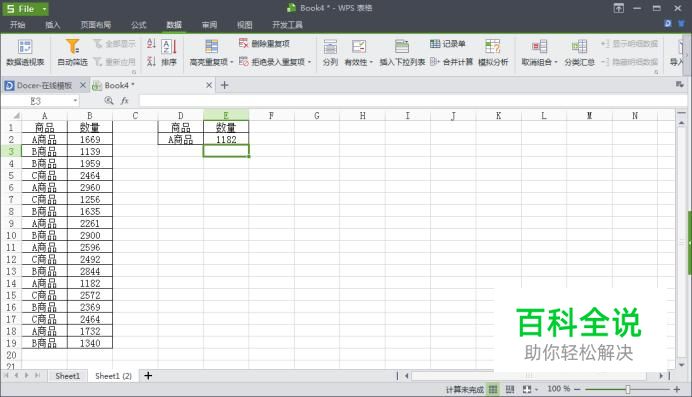692x397 pixels.
Task: Select the Sheet1 worksheet tab
Action: click(68, 376)
